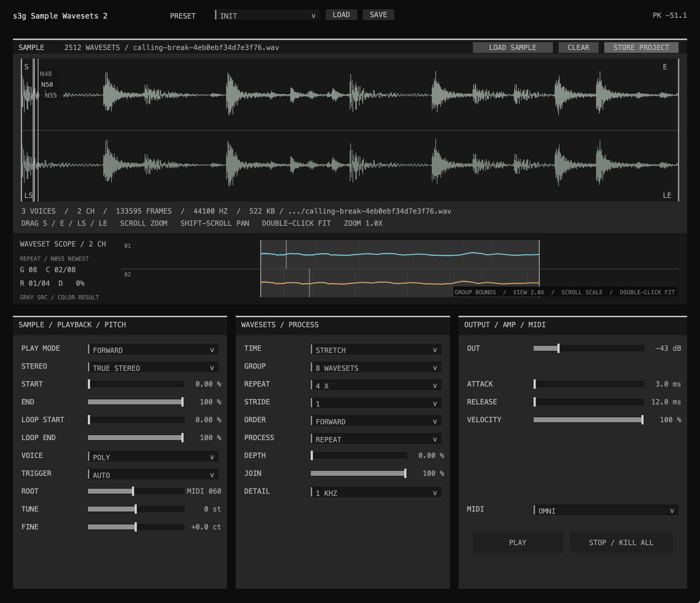Open the MIDI dropdown set to OMNI

tap(606, 510)
